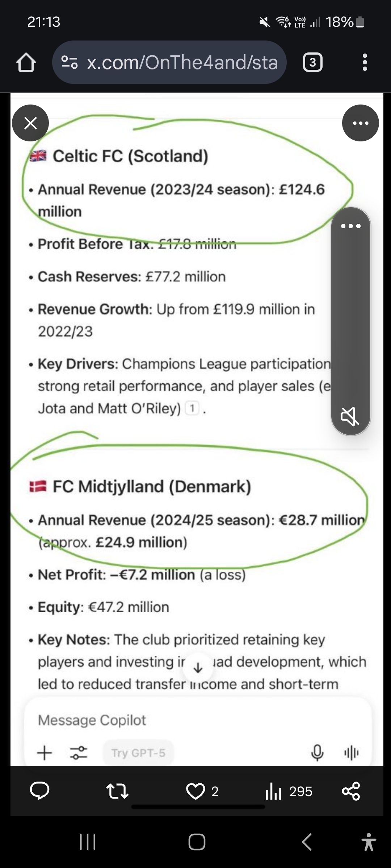This screenshot has width=391, height=868.
Task: Expand the floating volume panel dots
Action: pyautogui.click(x=350, y=226)
